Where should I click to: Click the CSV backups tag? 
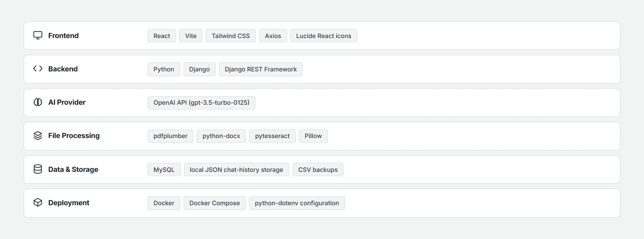click(x=318, y=169)
